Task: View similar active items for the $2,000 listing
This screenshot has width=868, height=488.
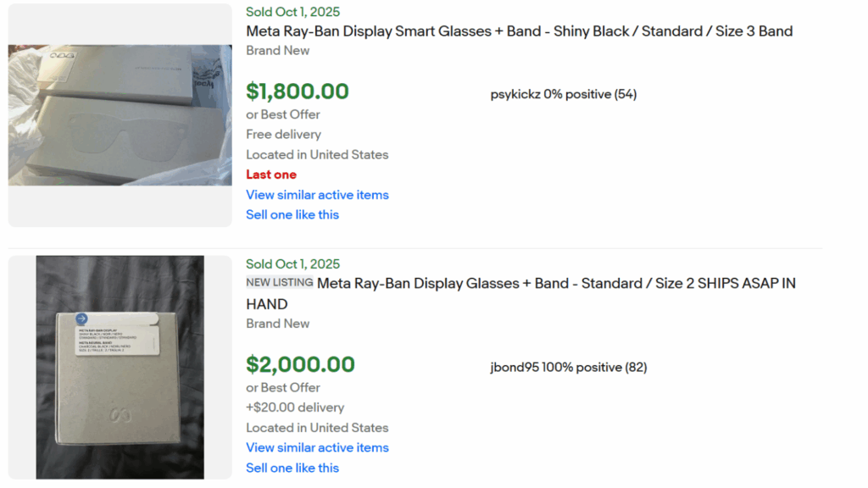Action: pyautogui.click(x=317, y=447)
